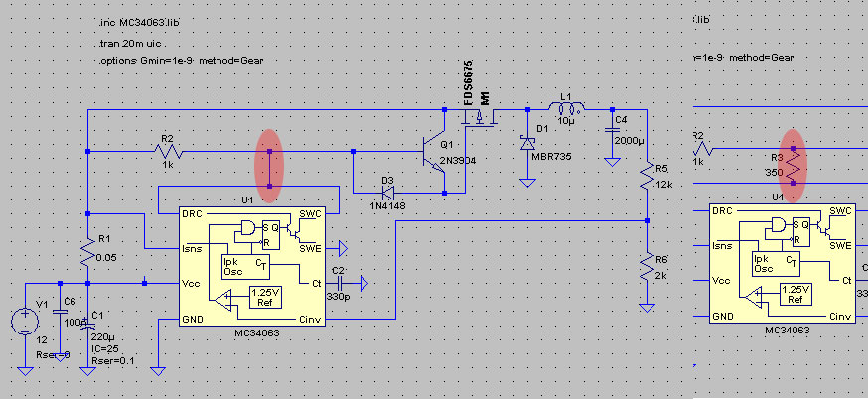The height and width of the screenshot is (399, 868).
Task: Click the DRC pin on left U1
Action: [x=192, y=213]
